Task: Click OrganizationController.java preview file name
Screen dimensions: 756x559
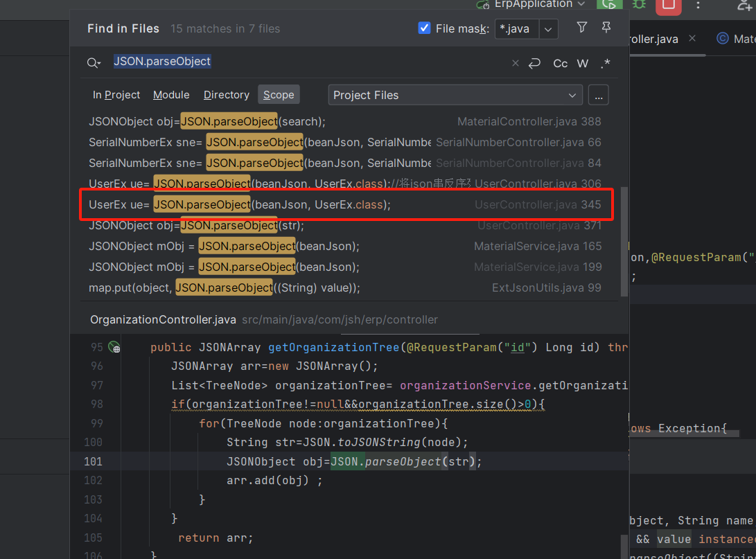Action: point(163,319)
